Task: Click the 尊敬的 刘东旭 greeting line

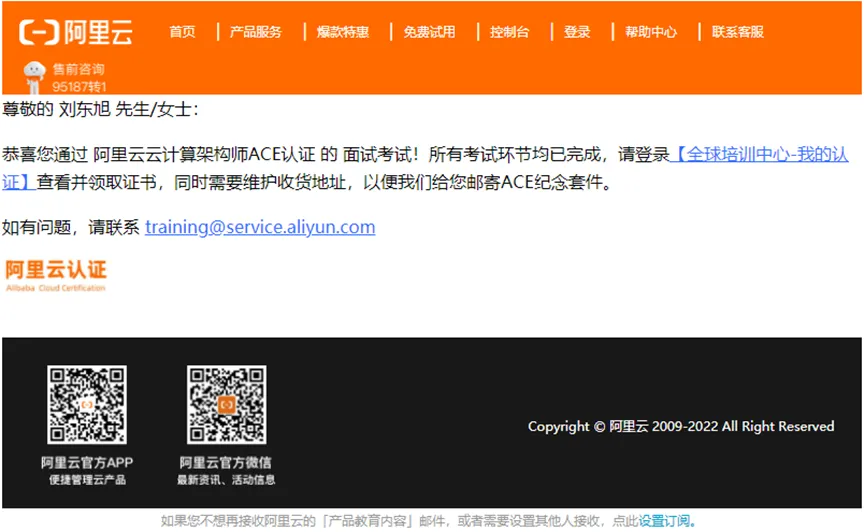Action: [x=100, y=109]
